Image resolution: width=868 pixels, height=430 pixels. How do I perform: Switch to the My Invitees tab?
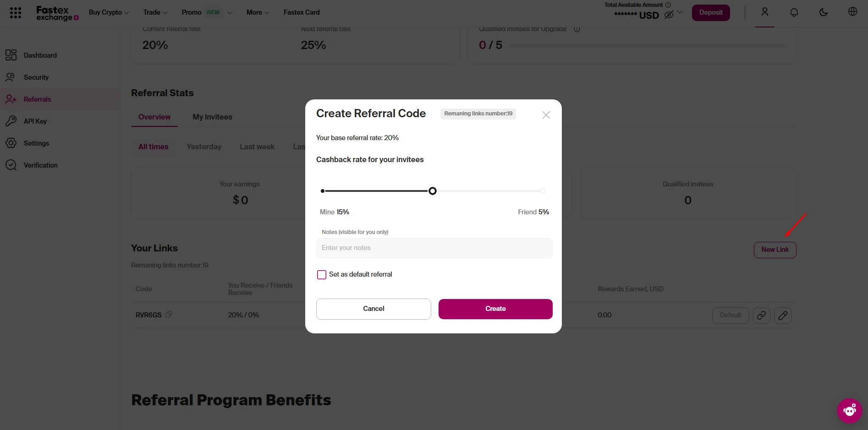coord(212,117)
